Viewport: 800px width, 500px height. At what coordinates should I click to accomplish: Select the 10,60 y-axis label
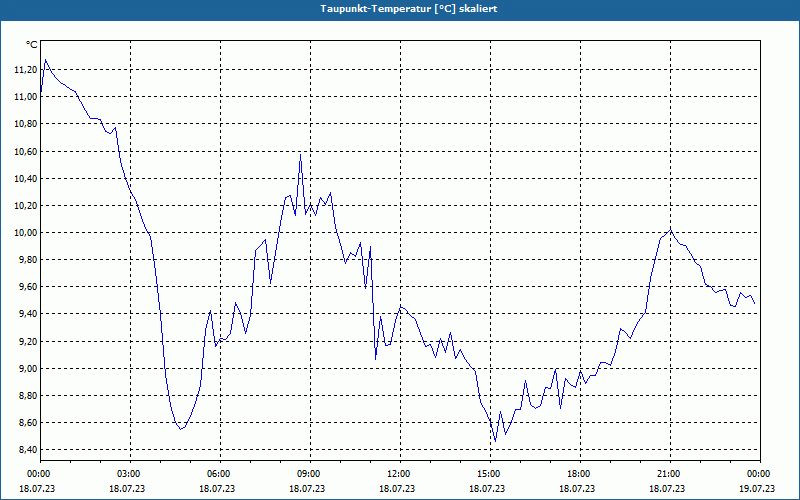tap(26, 152)
